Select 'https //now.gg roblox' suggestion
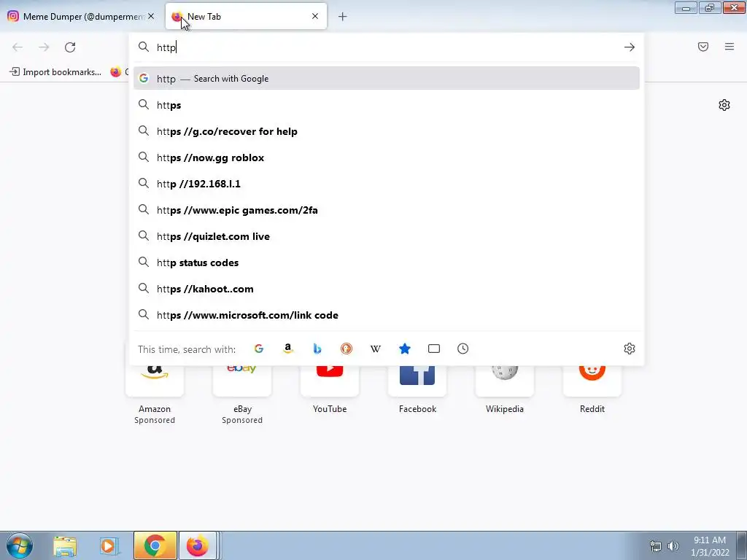Screen dimensions: 747x560 [387, 157]
